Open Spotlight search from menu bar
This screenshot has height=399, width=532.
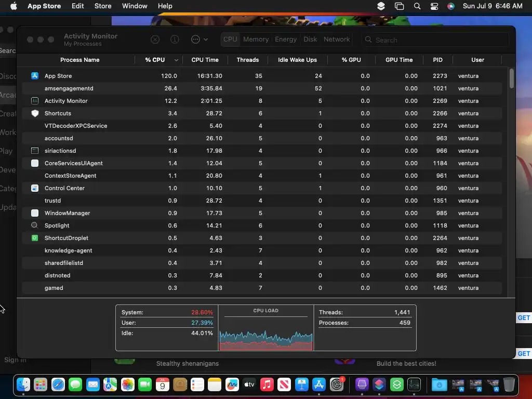417,6
